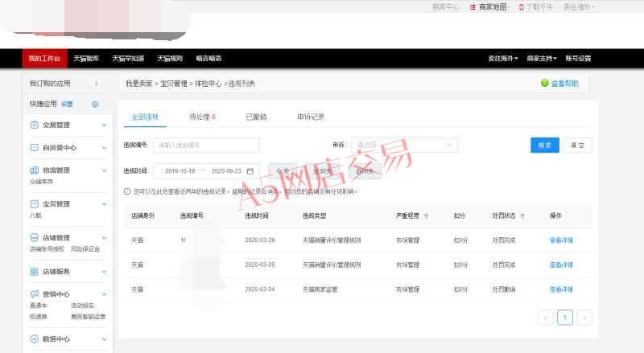644x353 pixels.
Task: Click page number 1
Action: 565,318
